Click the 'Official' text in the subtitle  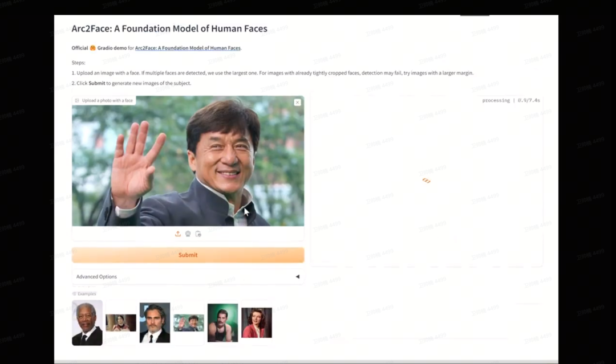(80, 48)
